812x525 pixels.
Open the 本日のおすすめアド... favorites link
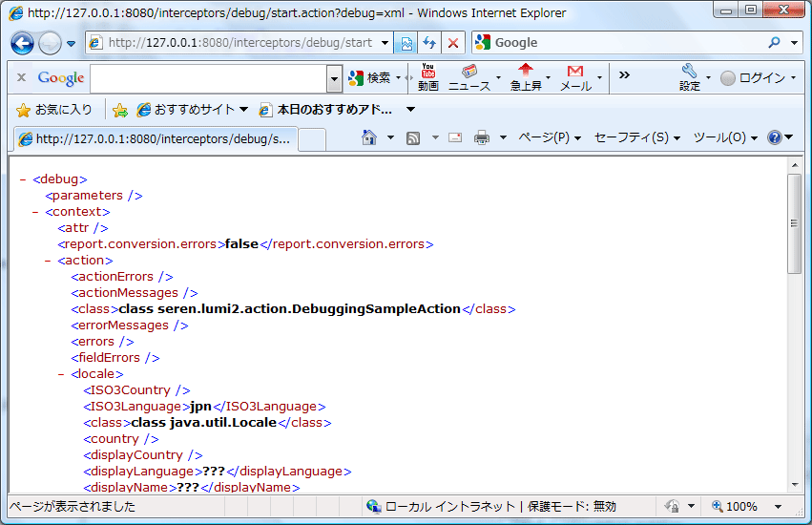325,110
